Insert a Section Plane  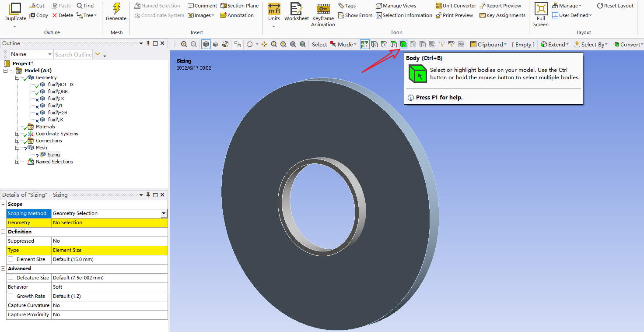coord(239,6)
